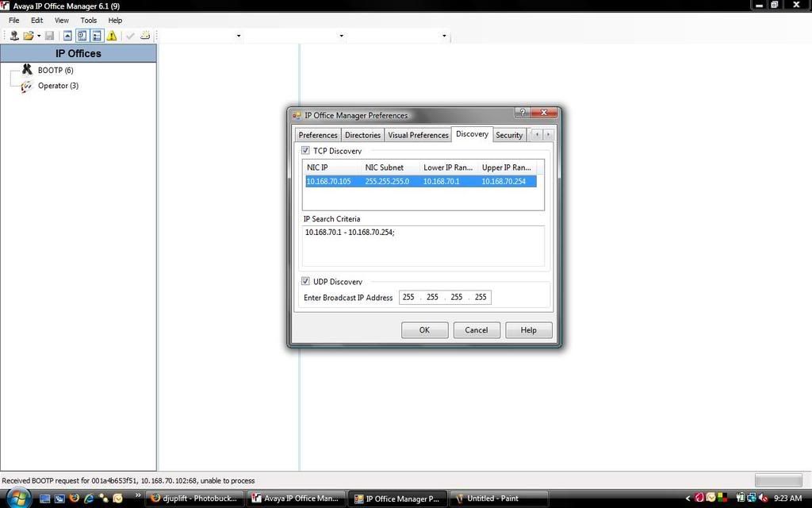Viewport: 812px width, 508px height.
Task: Click the open configuration from IP Office icon
Action: tap(14, 36)
